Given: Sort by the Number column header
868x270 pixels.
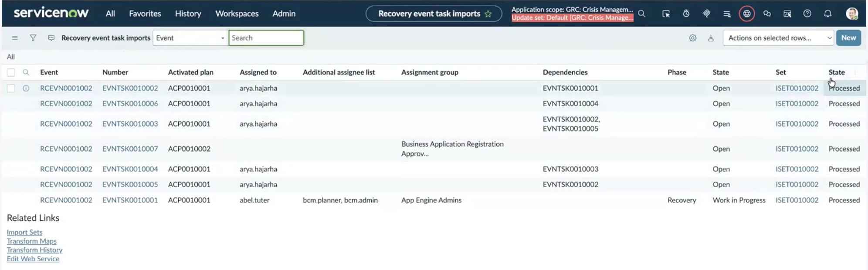Looking at the screenshot, I should point(115,72).
